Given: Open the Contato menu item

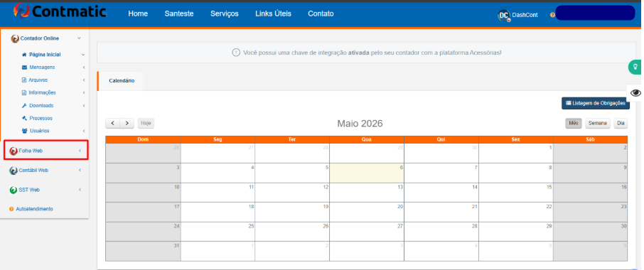Looking at the screenshot, I should (x=321, y=13).
